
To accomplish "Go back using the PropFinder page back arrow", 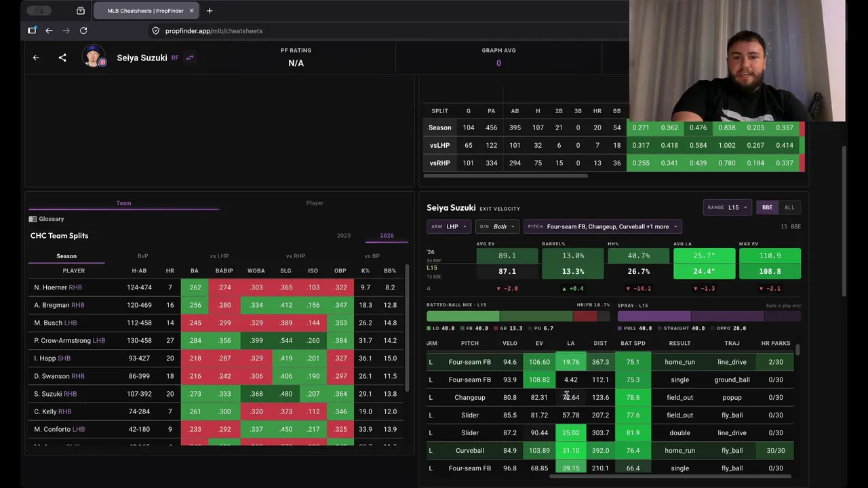I will click(x=36, y=58).
